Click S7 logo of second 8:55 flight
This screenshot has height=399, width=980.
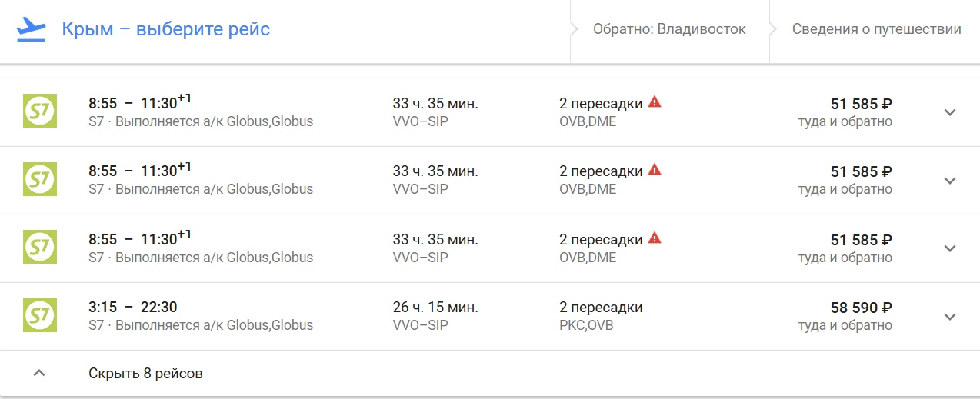39,179
